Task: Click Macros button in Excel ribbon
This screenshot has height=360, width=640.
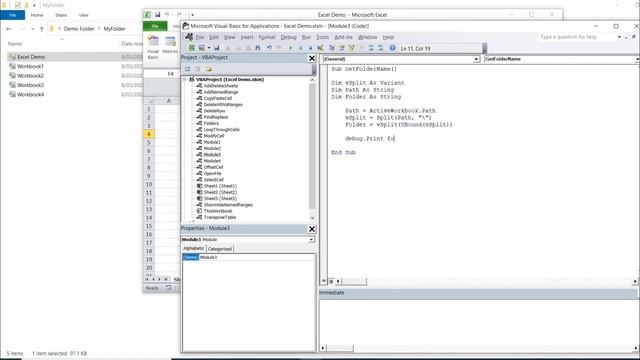Action: coord(170,45)
